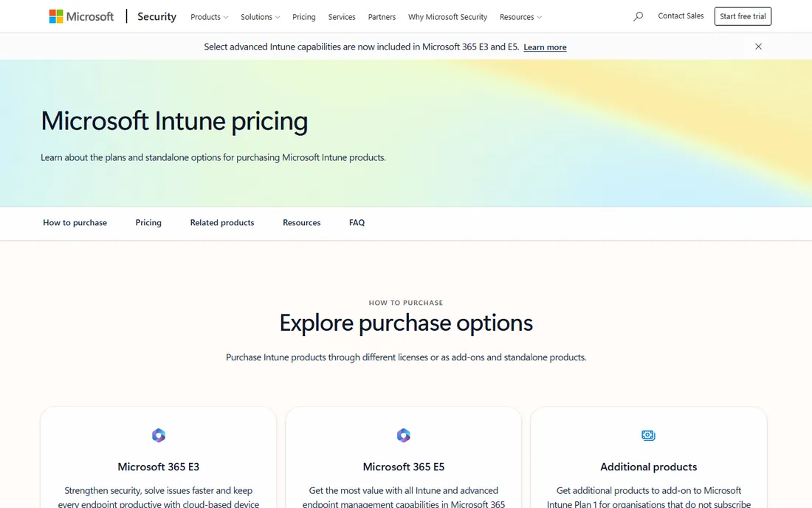The height and width of the screenshot is (508, 812).
Task: Click Contact Sales link
Action: [x=681, y=16]
